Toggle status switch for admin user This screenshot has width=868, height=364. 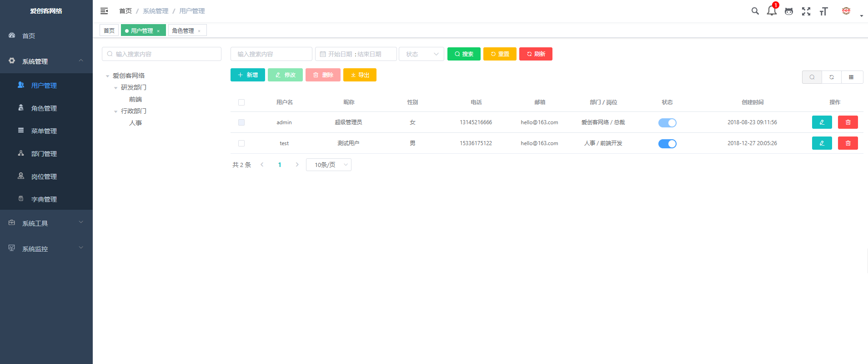(667, 123)
